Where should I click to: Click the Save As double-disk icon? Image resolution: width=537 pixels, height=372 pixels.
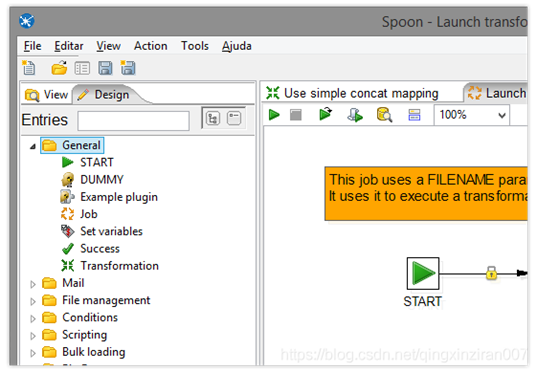tap(128, 68)
